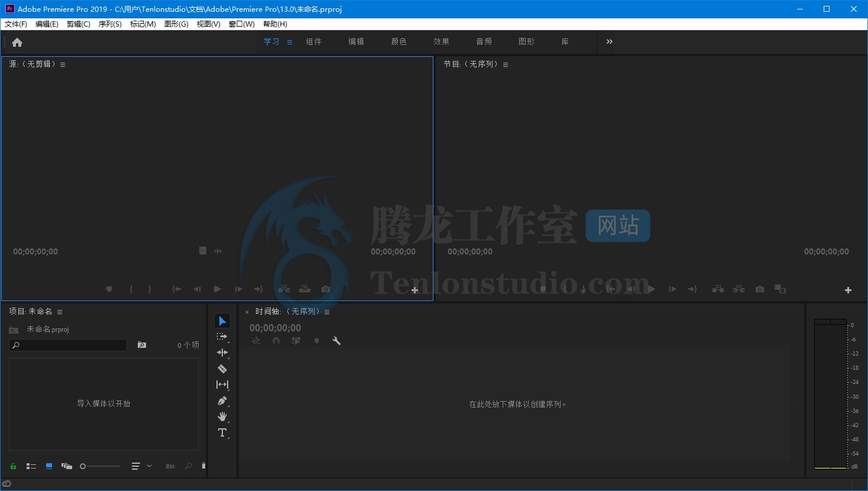Click the audio meter level bars
The image size is (868, 491).
[830, 394]
